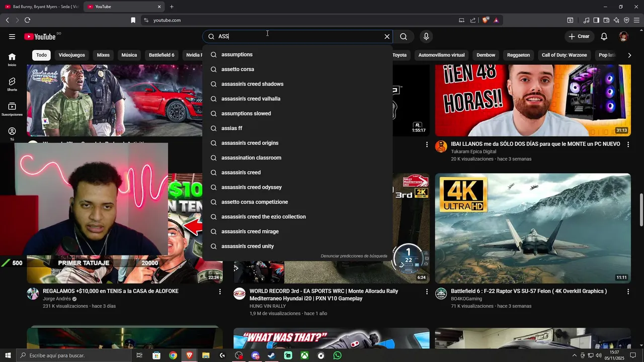Click Denunciar predicciones de búsqueda link
Image resolution: width=644 pixels, height=362 pixels.
(x=354, y=256)
